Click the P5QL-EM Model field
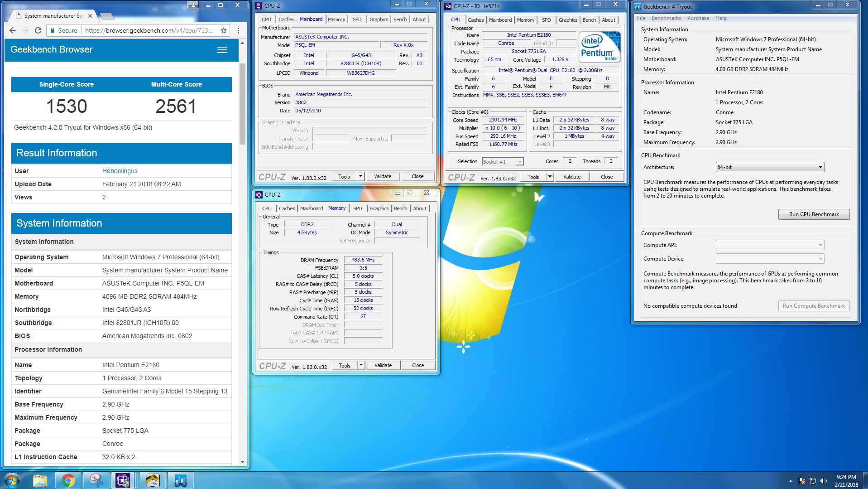Image resolution: width=868 pixels, height=489 pixels. (336, 45)
